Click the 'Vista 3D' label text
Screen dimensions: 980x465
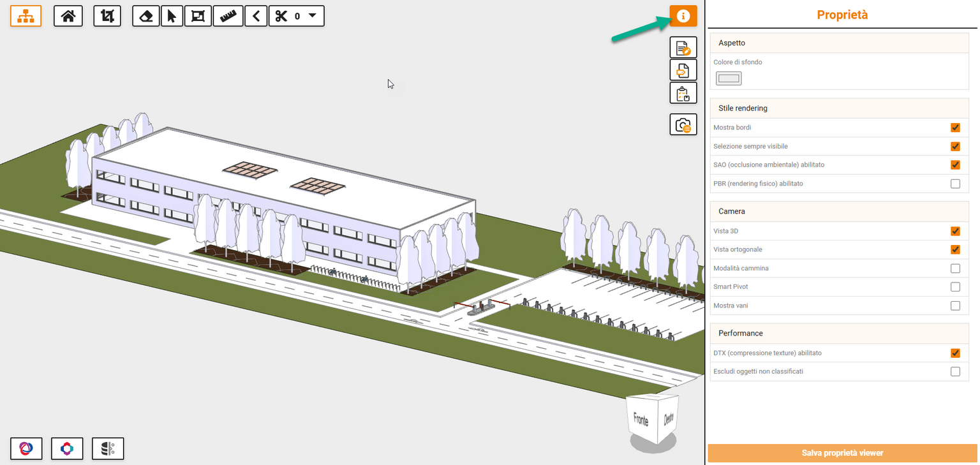tap(725, 231)
